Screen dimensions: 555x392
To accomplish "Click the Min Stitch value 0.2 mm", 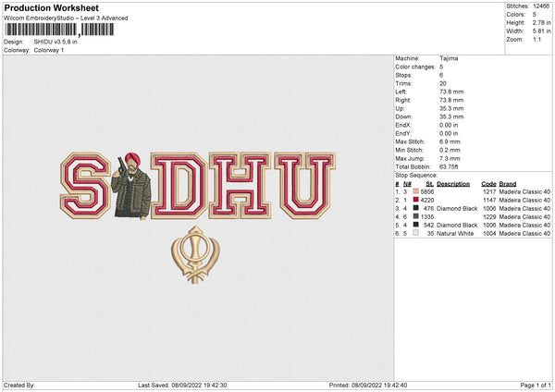I will coord(450,150).
